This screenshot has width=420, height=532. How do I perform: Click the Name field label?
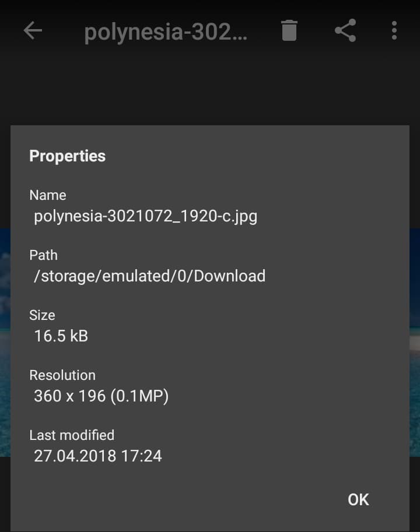click(48, 195)
